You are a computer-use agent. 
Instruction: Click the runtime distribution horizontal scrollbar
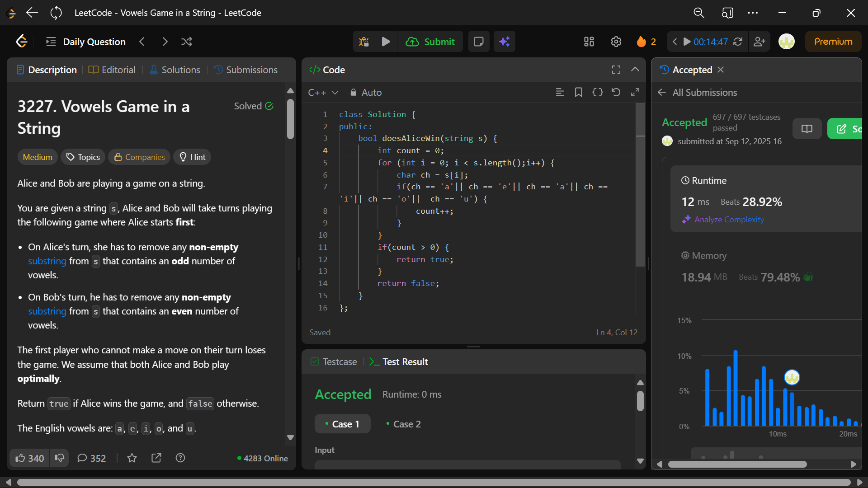(x=737, y=464)
